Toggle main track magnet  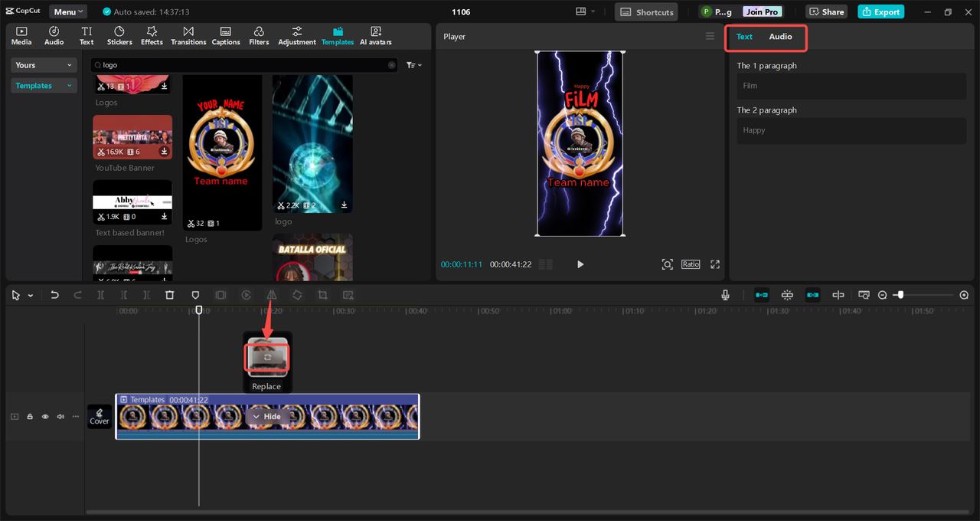(x=762, y=295)
